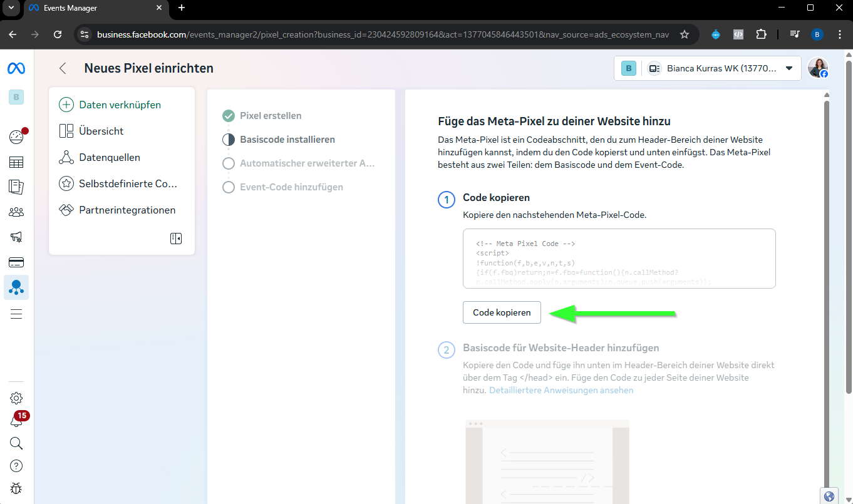This screenshot has width=853, height=504.
Task: Open the gauge dashboard icon in sidebar
Action: coord(16,136)
